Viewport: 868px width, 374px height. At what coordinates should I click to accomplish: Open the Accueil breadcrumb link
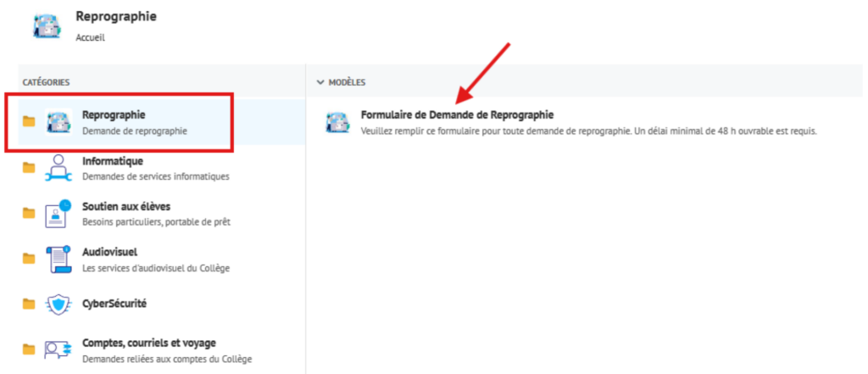[90, 37]
